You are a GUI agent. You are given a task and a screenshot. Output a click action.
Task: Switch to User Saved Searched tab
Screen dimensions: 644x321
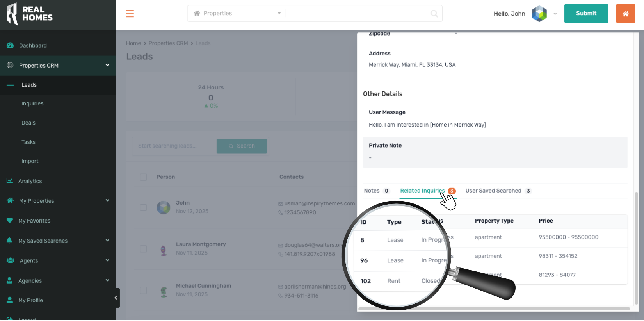tap(493, 191)
